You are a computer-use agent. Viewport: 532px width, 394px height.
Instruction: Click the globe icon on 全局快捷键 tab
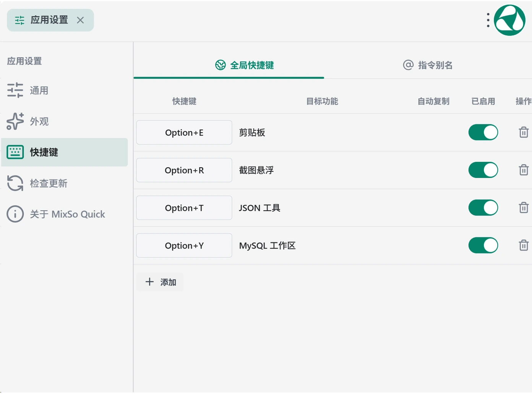tap(221, 65)
